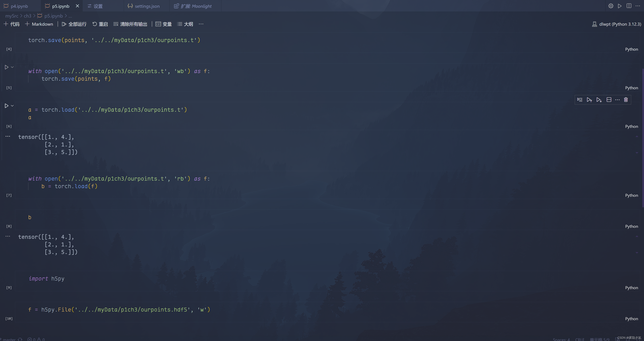
Task: Open errors and warnings in status bar
Action: 36,339
